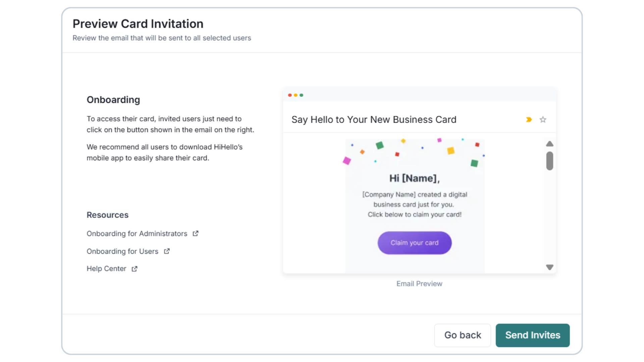Open the Onboarding for Administrators link
The image size is (644, 362).
click(137, 234)
